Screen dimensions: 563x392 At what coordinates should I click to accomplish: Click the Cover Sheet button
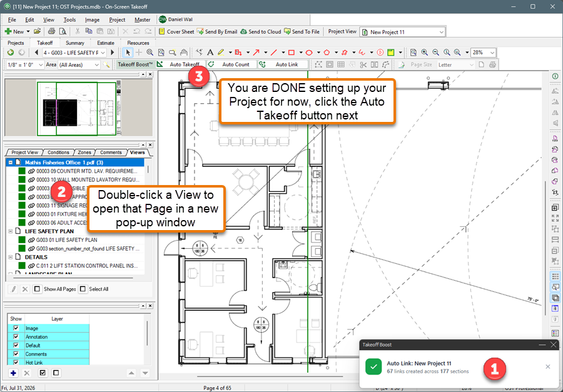(176, 32)
